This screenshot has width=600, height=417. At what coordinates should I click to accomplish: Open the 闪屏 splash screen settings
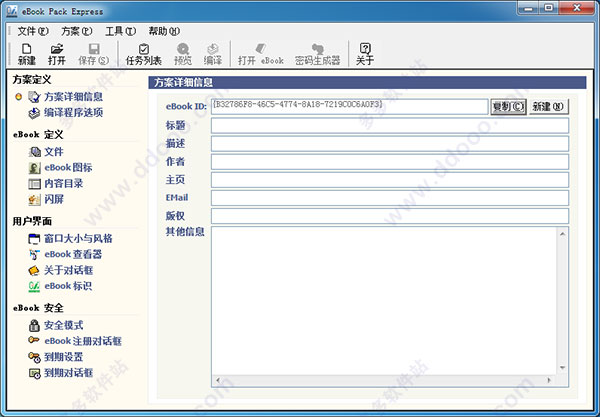tap(46, 199)
